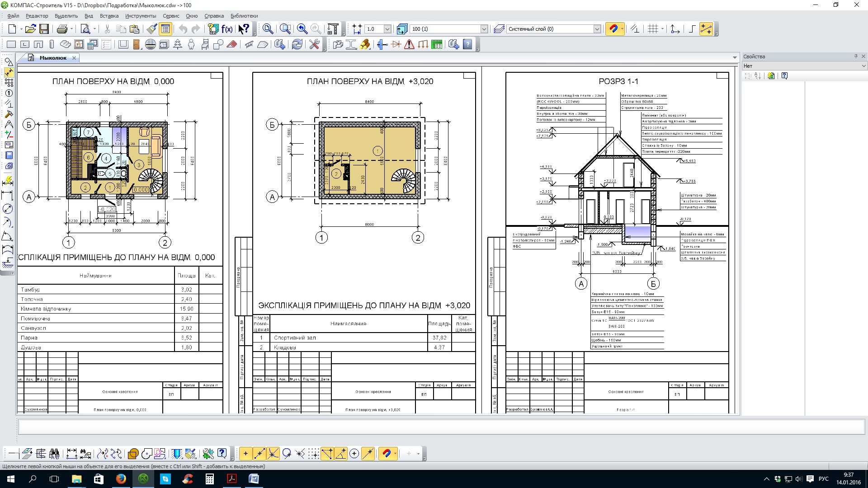
Task: Insert a roof with the red roof icon
Action: click(x=232, y=44)
